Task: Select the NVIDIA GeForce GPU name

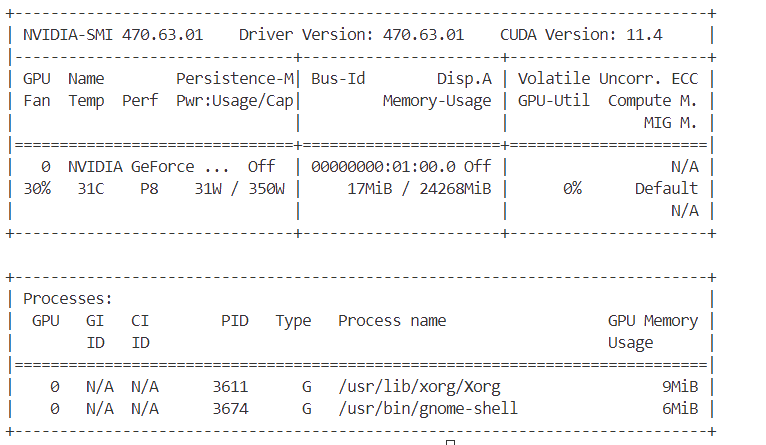Action: pos(149,166)
